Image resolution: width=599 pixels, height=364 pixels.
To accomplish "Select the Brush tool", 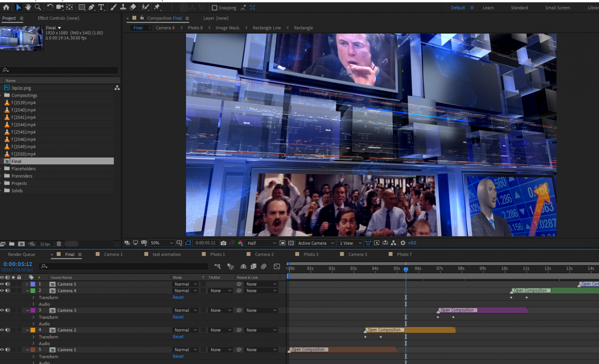I will tap(114, 7).
